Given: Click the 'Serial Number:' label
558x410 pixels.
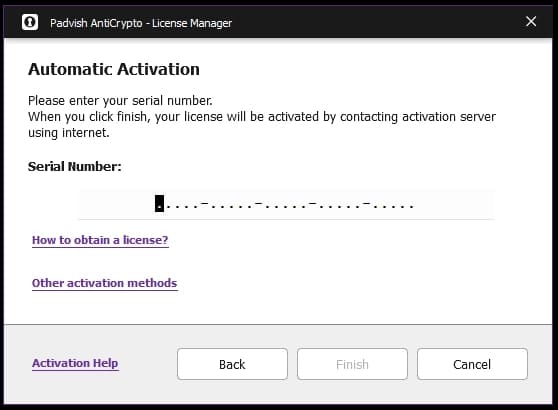Looking at the screenshot, I should [x=75, y=167].
